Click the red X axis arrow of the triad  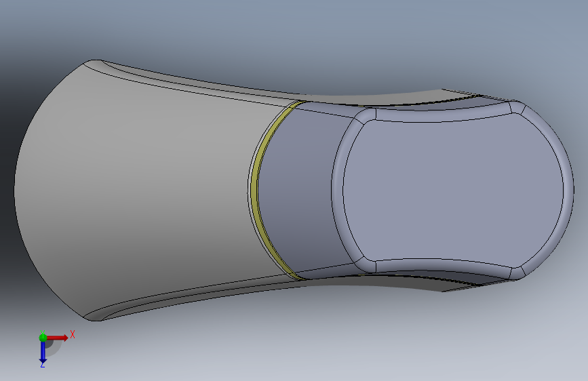click(57, 338)
